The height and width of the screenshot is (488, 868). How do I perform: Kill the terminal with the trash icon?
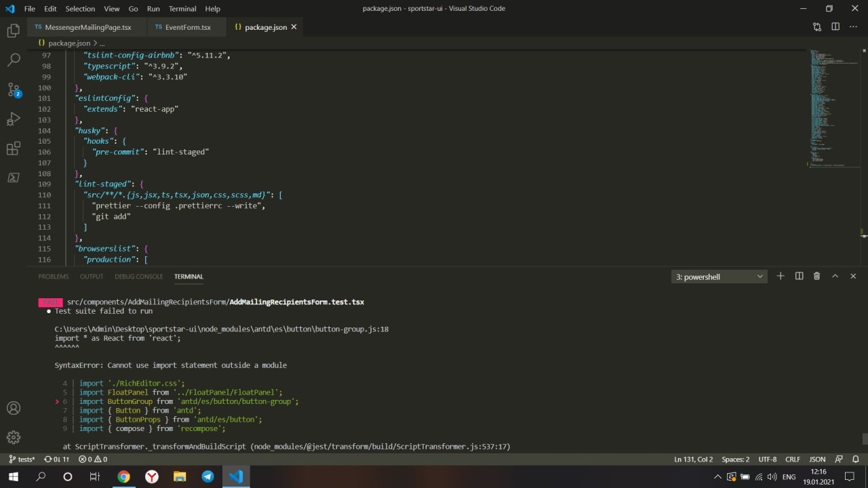coord(816,276)
